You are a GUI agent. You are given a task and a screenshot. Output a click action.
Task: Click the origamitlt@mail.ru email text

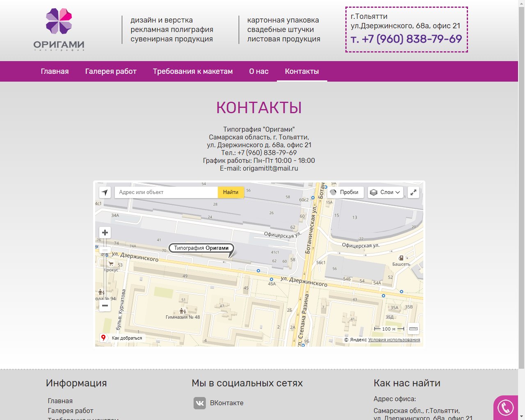point(270,168)
